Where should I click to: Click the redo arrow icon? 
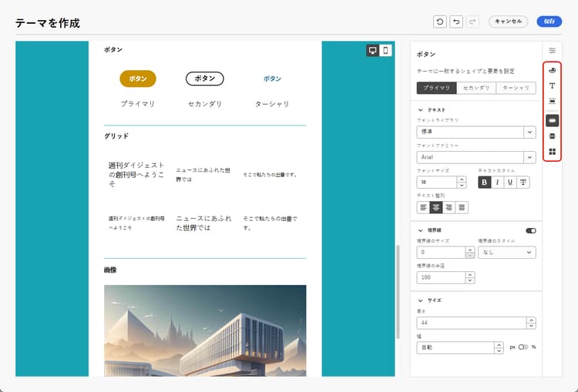[472, 22]
